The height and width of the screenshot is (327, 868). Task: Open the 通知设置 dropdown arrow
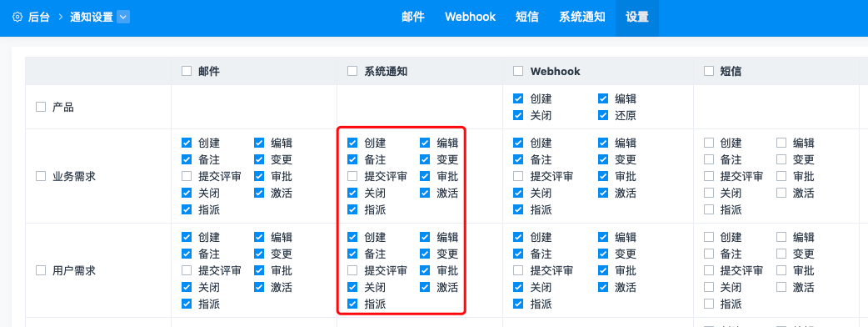click(123, 18)
